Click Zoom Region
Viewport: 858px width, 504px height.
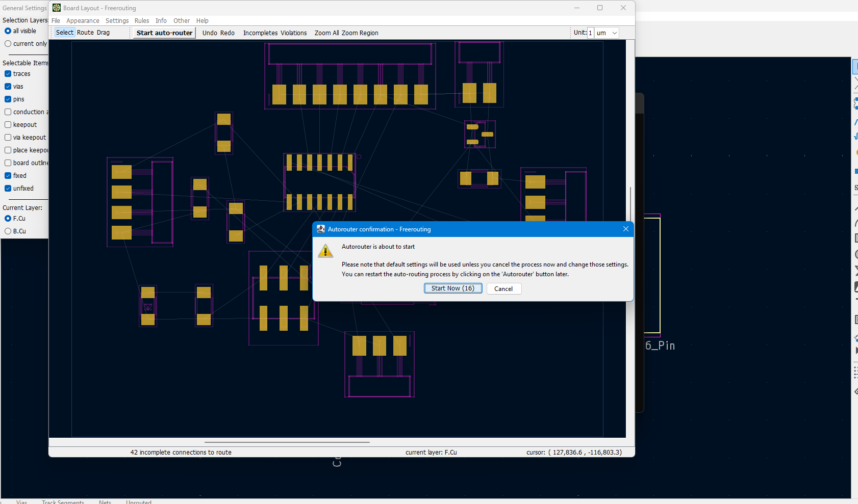[x=360, y=33]
